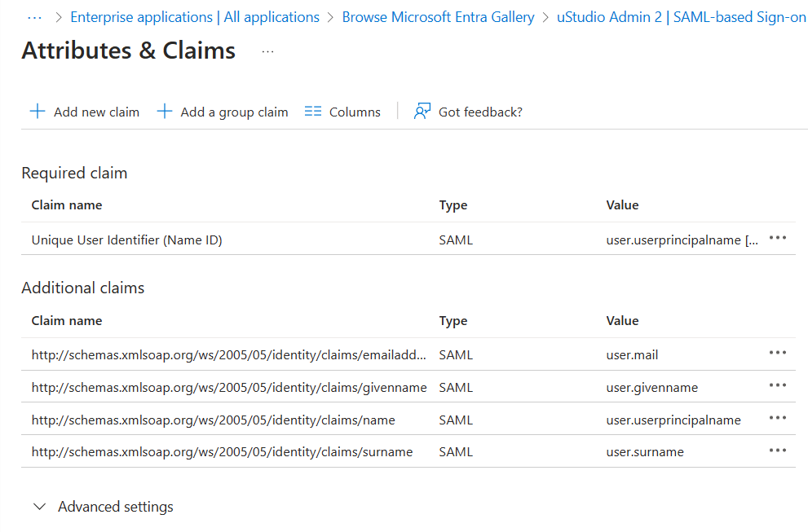This screenshot has height=532, width=808.
Task: Click the Got feedback person icon
Action: click(422, 112)
